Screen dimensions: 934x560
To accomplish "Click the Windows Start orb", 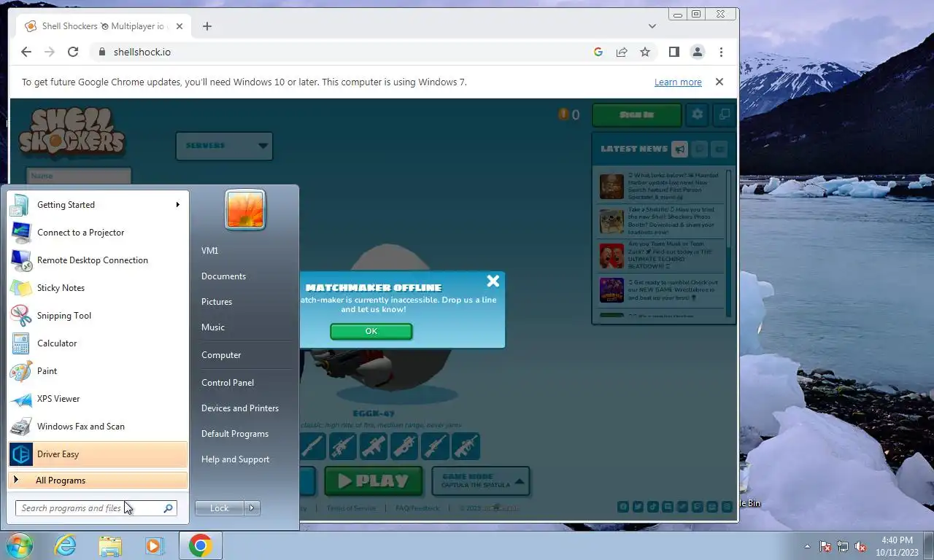I will point(20,545).
